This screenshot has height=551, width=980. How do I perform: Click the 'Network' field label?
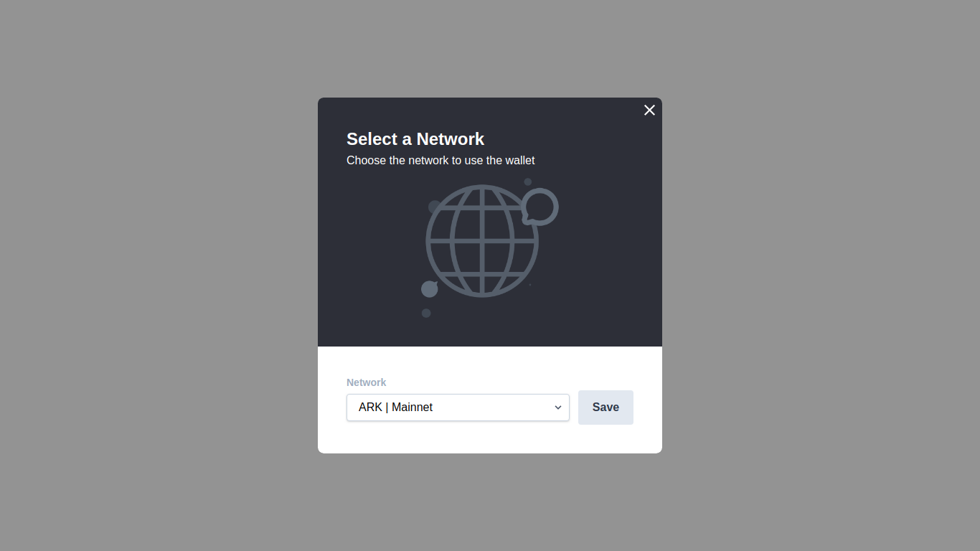pyautogui.click(x=366, y=382)
